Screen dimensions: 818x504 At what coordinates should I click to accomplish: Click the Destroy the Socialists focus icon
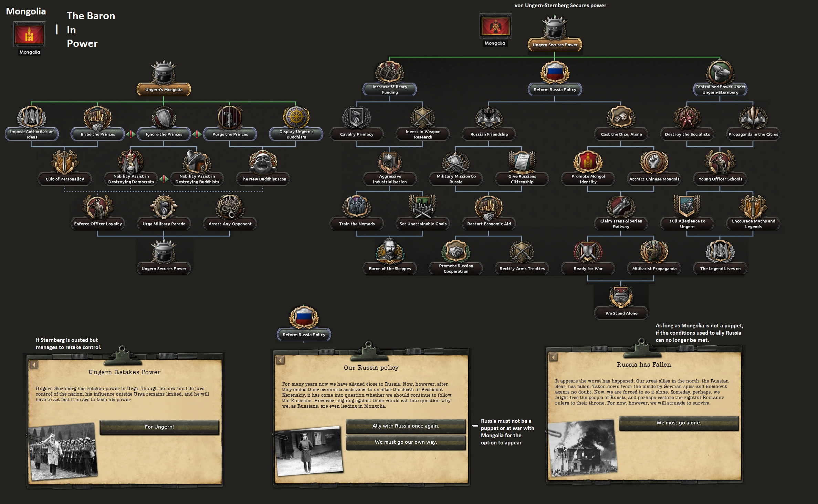687,118
